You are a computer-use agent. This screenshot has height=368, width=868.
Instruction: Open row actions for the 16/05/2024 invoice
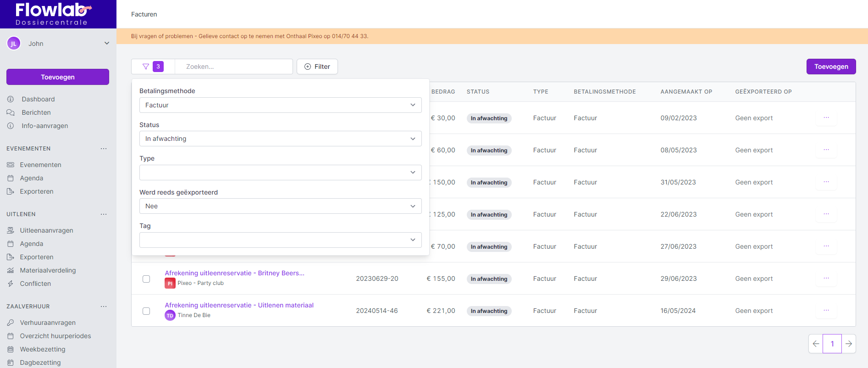click(x=826, y=311)
